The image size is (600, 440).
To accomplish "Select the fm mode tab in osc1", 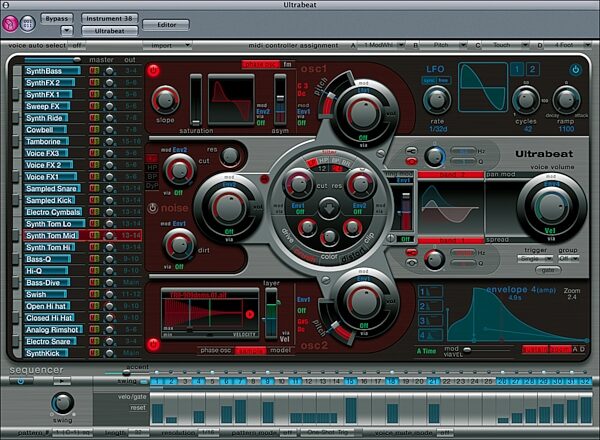I will click(x=287, y=64).
